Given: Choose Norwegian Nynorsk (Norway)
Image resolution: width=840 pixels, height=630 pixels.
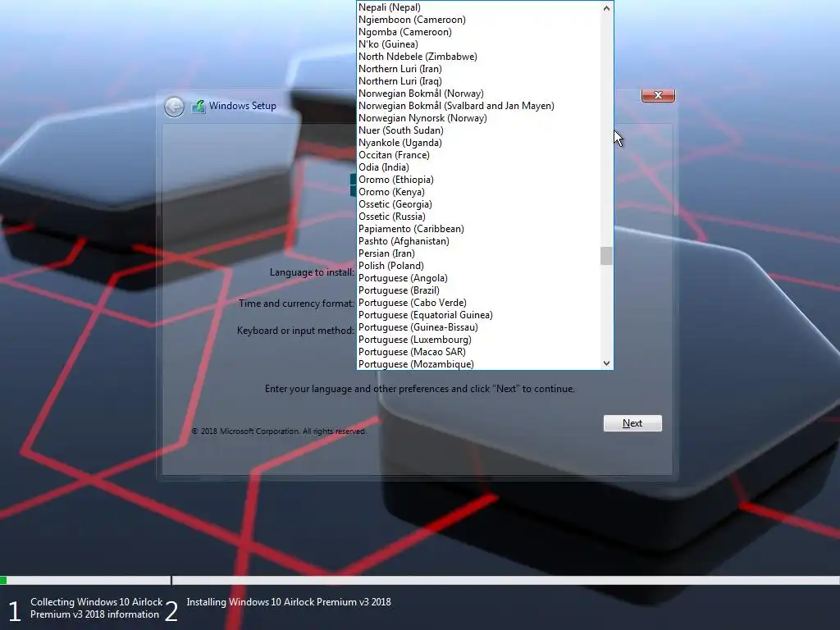Looking at the screenshot, I should click(479, 118).
